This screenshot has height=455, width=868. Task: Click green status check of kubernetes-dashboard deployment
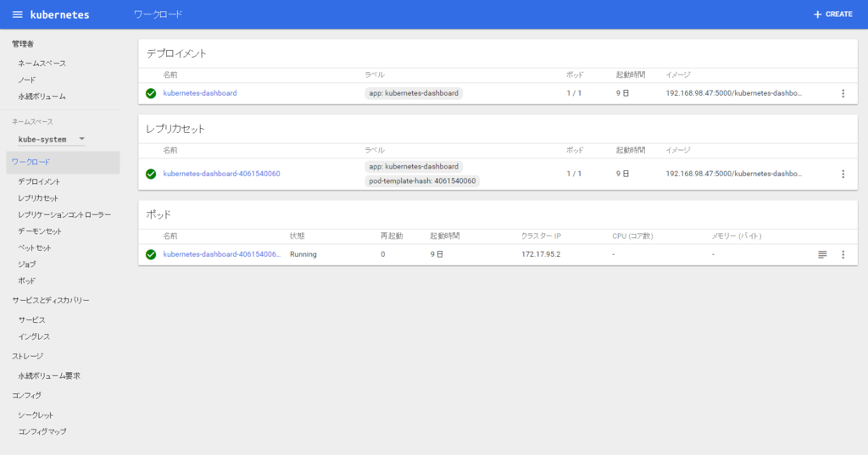151,93
